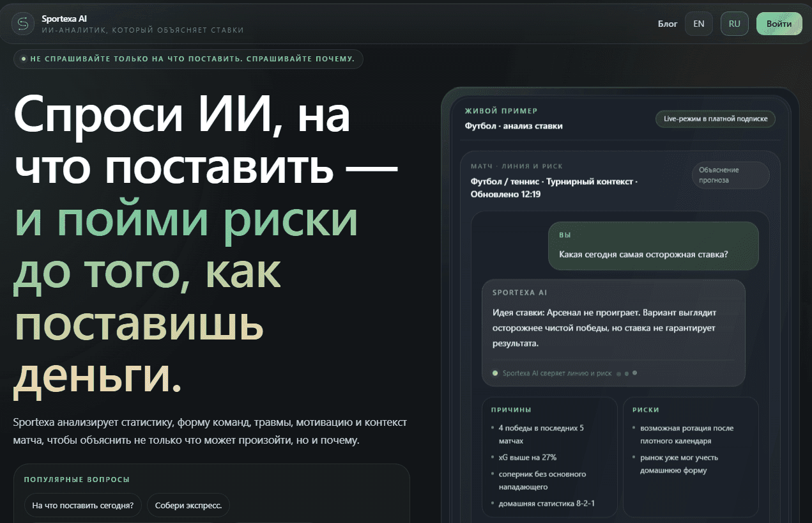The height and width of the screenshot is (523, 812).
Task: Click "домашняя статистика 8-2-1" reason
Action: click(x=546, y=504)
